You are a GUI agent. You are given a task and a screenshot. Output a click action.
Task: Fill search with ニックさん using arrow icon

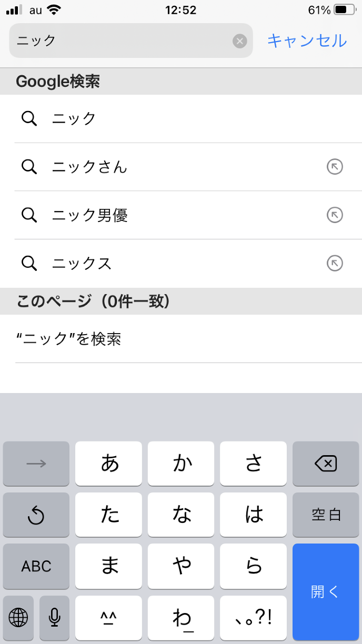[335, 167]
